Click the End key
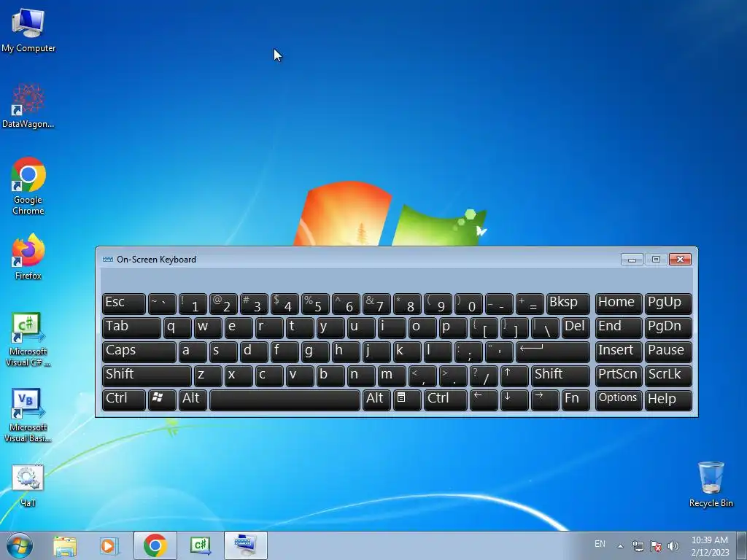 (x=619, y=327)
